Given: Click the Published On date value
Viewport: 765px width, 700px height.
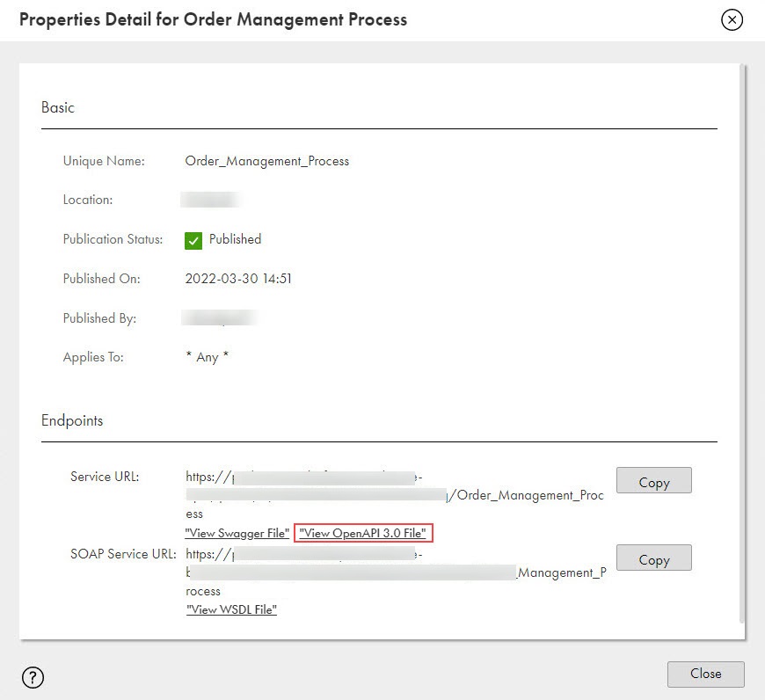Looking at the screenshot, I should pos(238,279).
